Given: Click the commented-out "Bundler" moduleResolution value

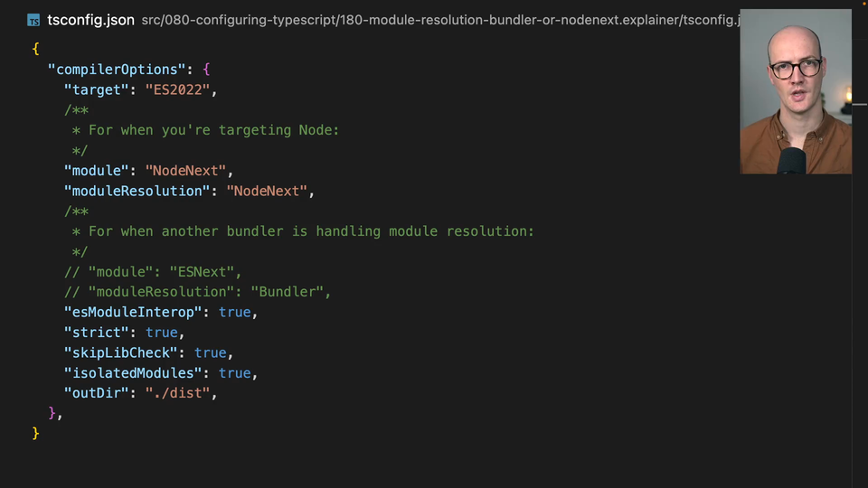Looking at the screenshot, I should coord(290,292).
